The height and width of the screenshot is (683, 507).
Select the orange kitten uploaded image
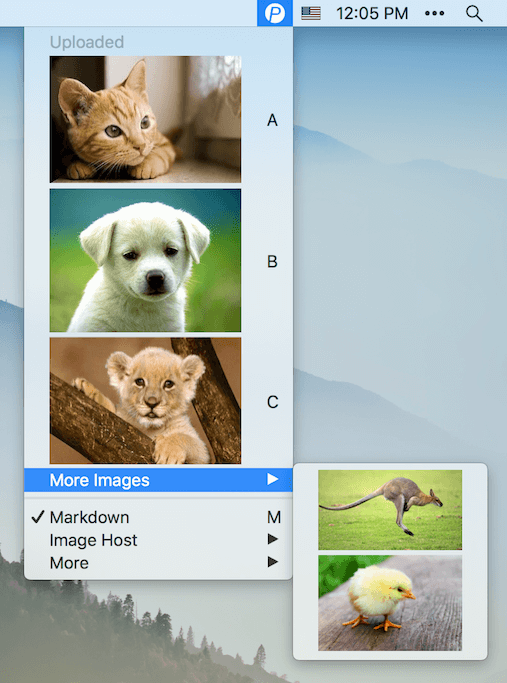tap(145, 119)
